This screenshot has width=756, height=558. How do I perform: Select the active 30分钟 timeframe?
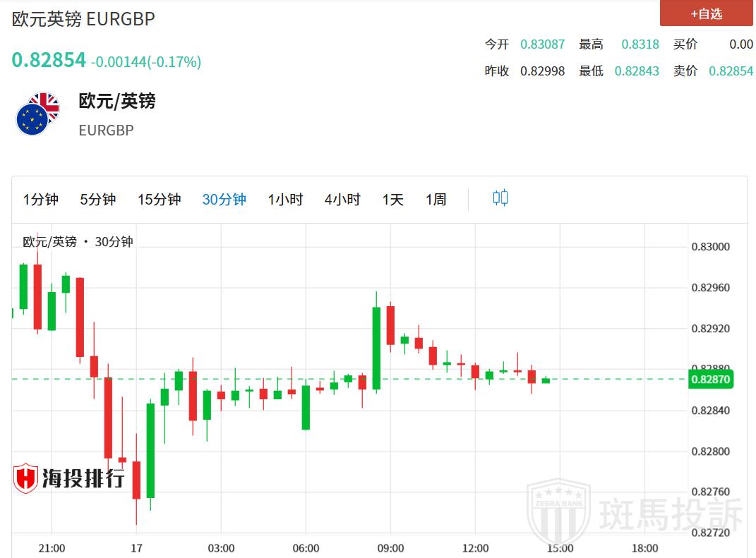click(x=224, y=200)
